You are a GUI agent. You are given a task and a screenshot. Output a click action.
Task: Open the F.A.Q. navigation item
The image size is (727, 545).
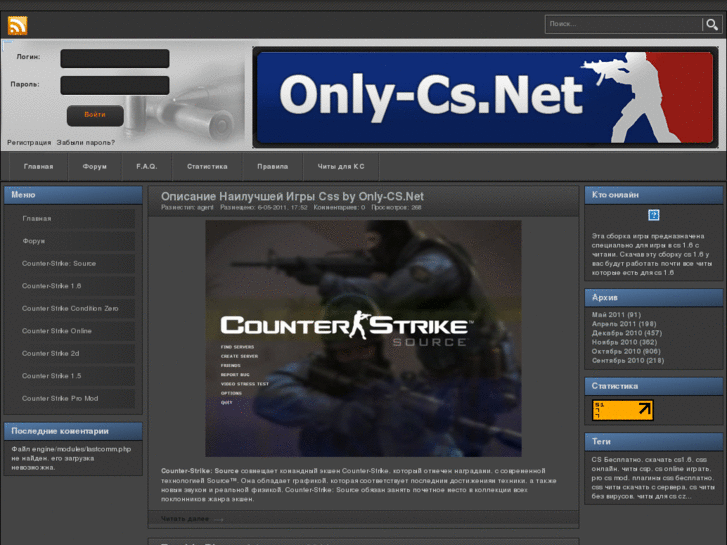(147, 167)
